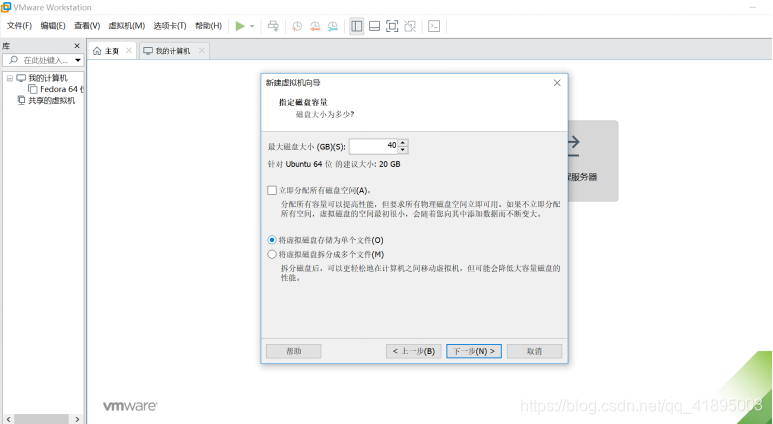The width and height of the screenshot is (773, 424).
Task: Click the library panel horizontal scrollbar thumb
Action: pos(41,419)
